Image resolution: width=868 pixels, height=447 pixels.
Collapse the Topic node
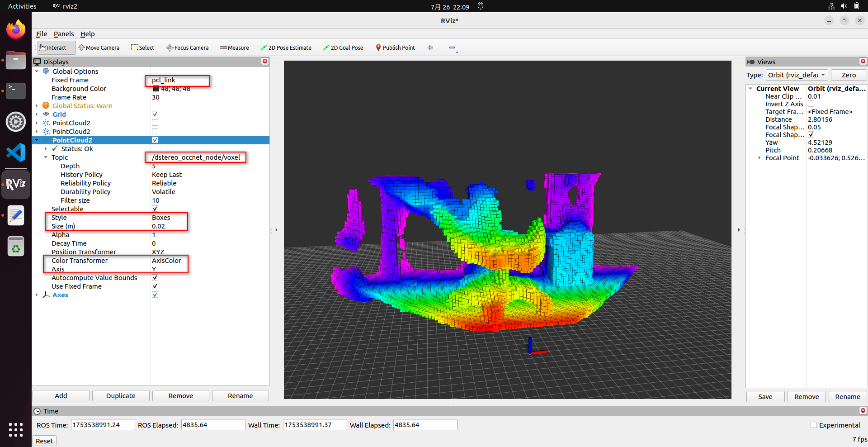(46, 157)
